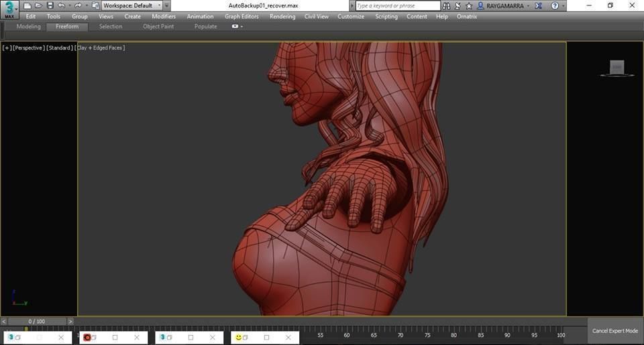Open the Customize menu

(x=351, y=16)
